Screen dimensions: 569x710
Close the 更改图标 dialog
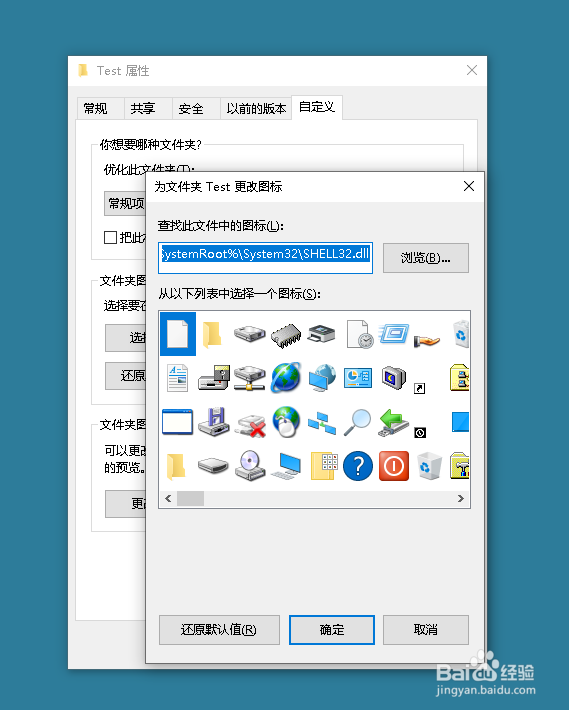click(x=469, y=186)
